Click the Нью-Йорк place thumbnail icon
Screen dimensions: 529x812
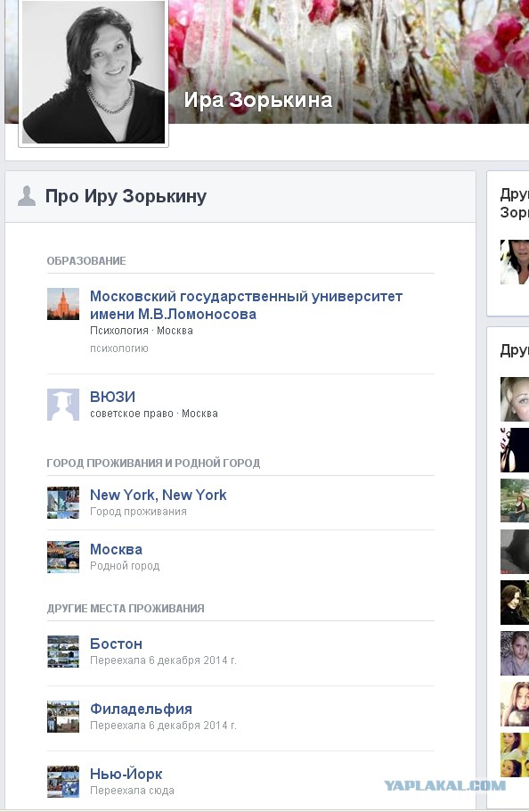pyautogui.click(x=63, y=782)
